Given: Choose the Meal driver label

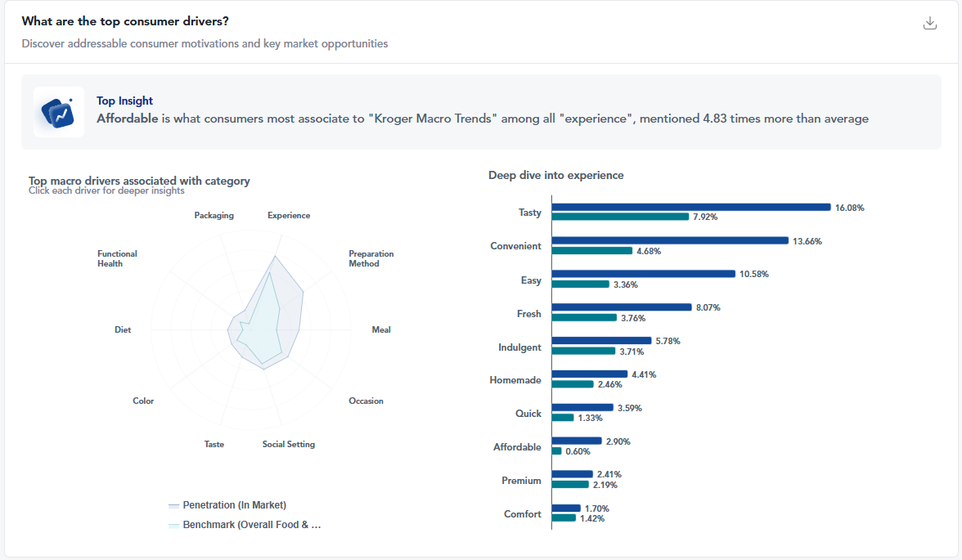Looking at the screenshot, I should pyautogui.click(x=381, y=330).
